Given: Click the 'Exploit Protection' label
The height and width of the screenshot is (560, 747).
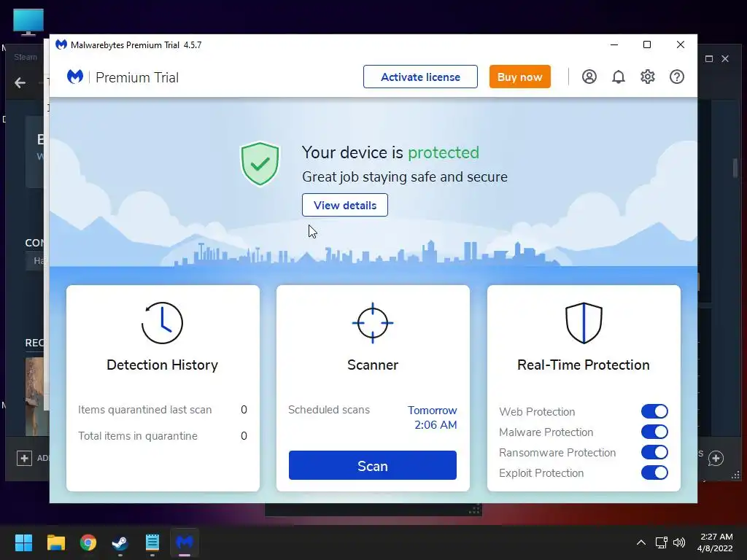Looking at the screenshot, I should click(x=541, y=472).
